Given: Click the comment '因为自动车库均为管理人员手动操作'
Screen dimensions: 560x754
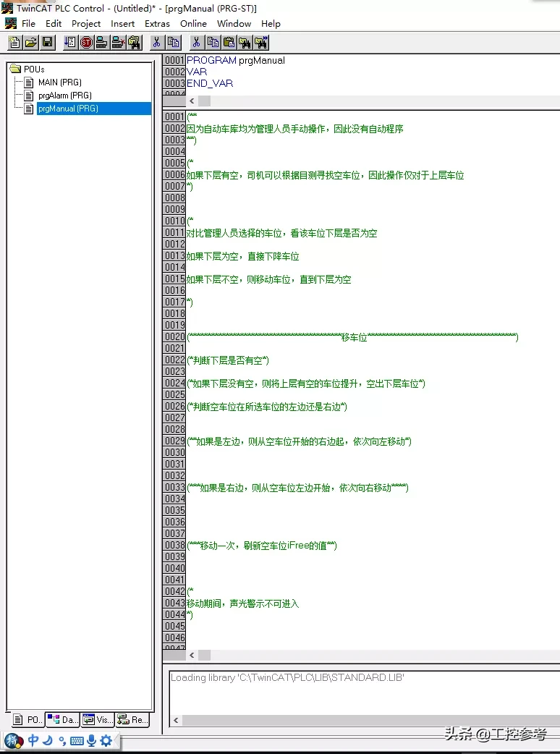Looking at the screenshot, I should coord(295,129).
